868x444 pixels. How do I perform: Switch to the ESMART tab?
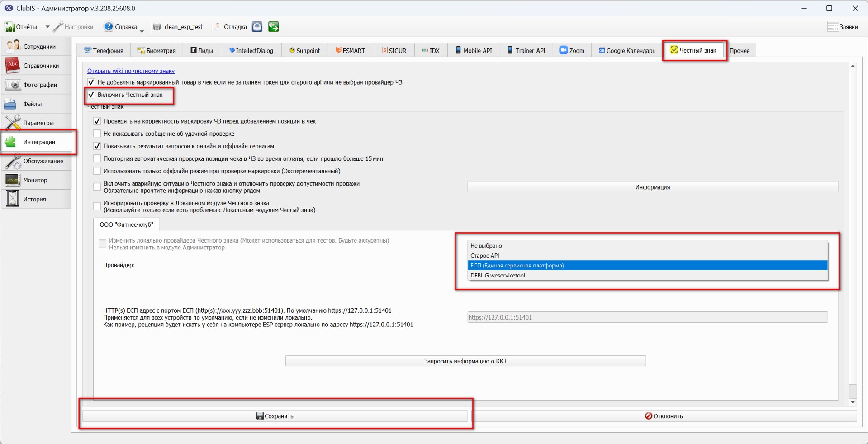click(351, 50)
